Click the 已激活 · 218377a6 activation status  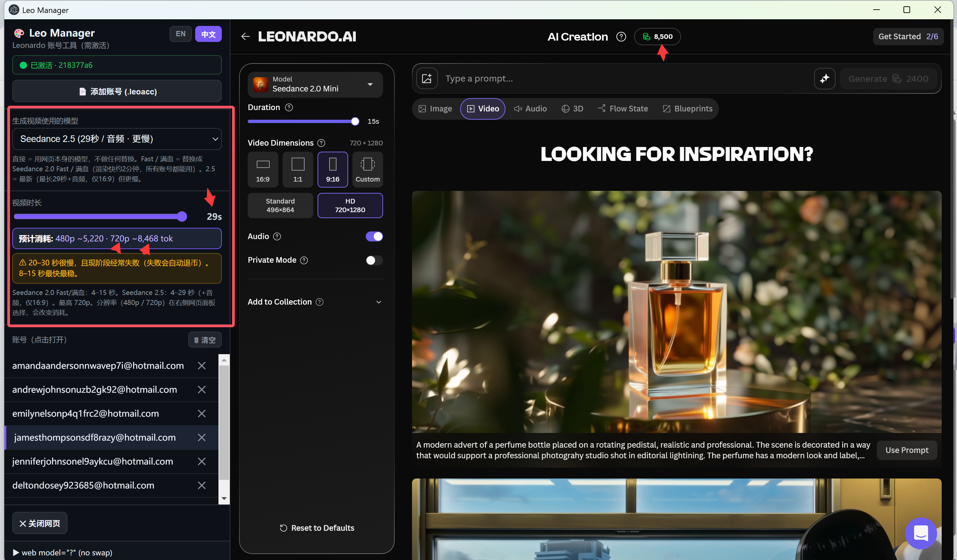click(x=117, y=65)
